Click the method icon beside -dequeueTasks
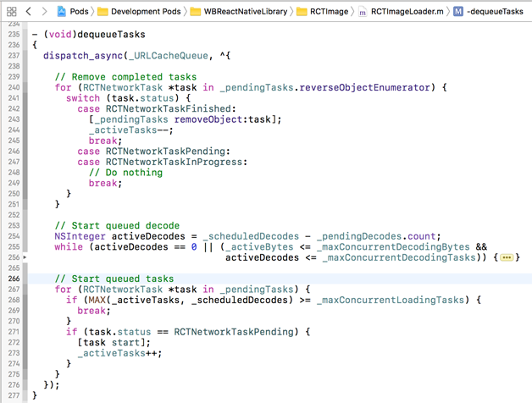The width and height of the screenshot is (532, 403). coord(458,12)
